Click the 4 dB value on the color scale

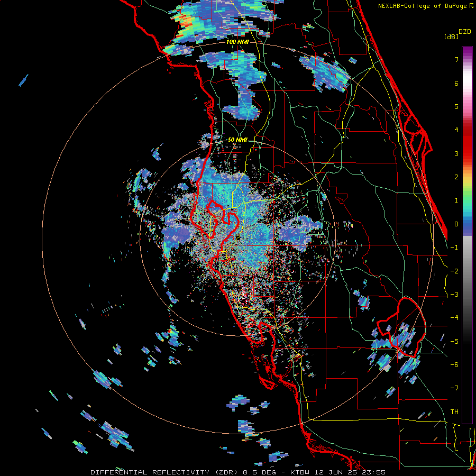[x=456, y=130]
